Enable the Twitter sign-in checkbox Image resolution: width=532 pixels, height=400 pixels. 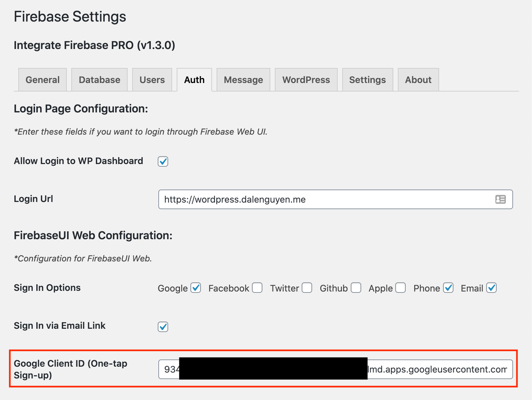(x=307, y=288)
